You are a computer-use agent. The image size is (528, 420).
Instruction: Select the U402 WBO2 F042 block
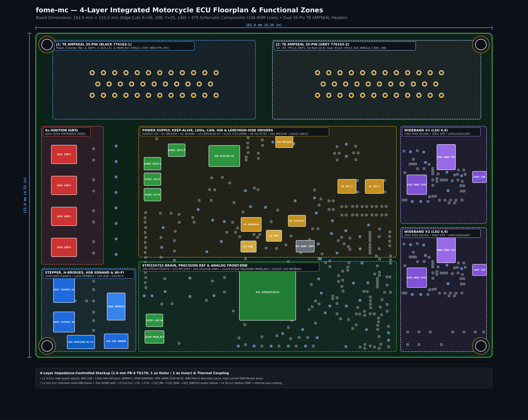coord(417,277)
